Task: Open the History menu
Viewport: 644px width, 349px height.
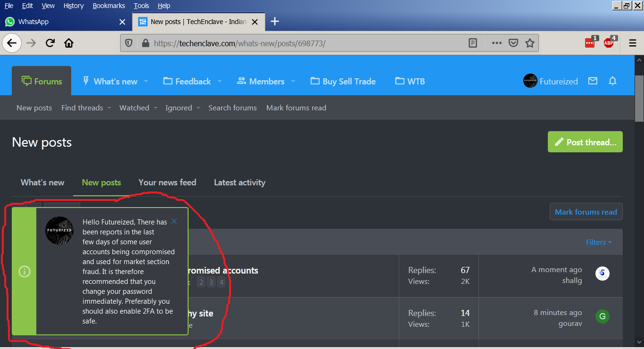Action: point(74,6)
